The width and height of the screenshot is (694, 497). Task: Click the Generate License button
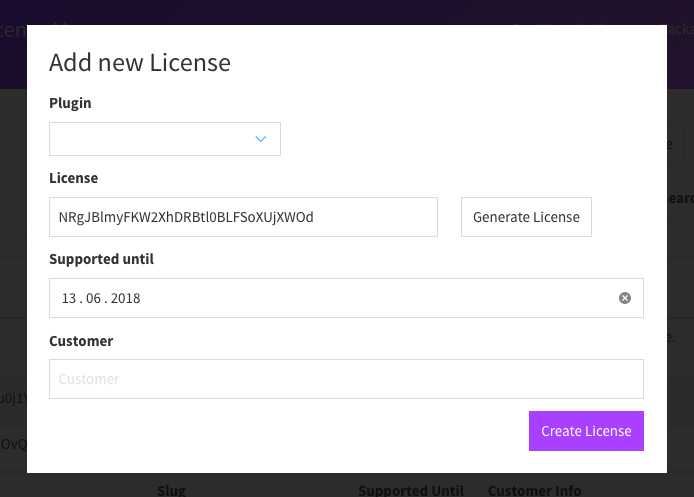(526, 217)
